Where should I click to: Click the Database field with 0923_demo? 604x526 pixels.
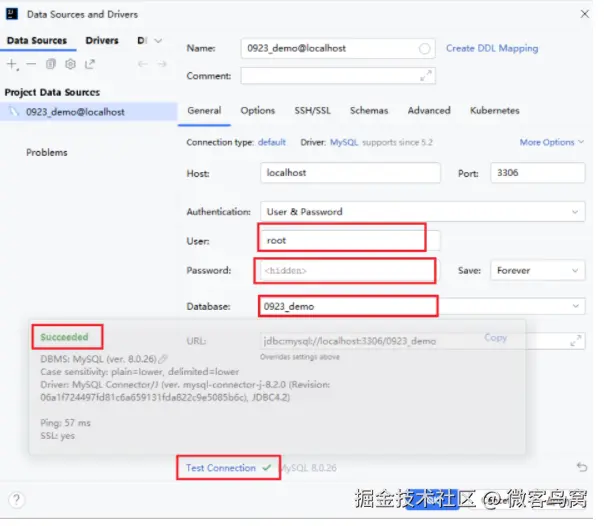click(423, 306)
